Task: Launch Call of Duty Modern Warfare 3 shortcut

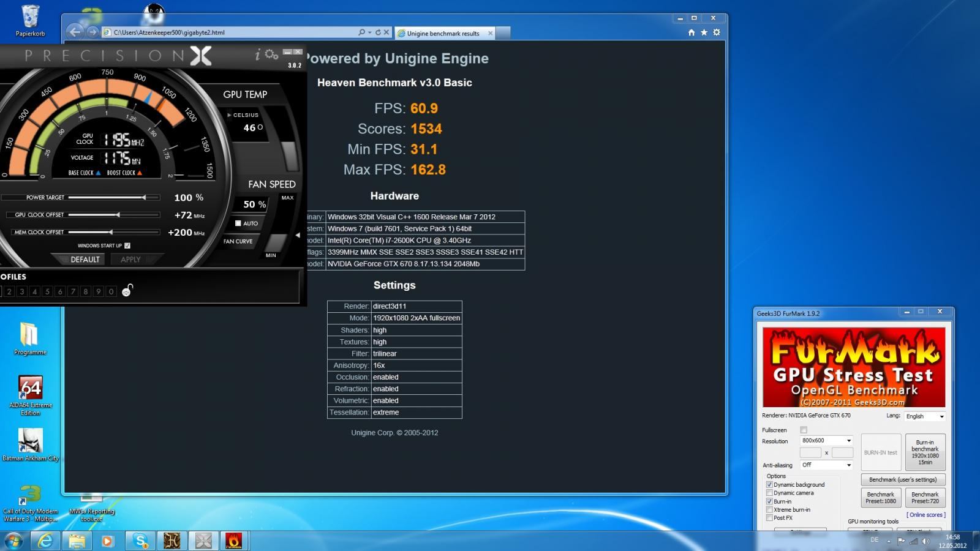Action: click(x=31, y=503)
